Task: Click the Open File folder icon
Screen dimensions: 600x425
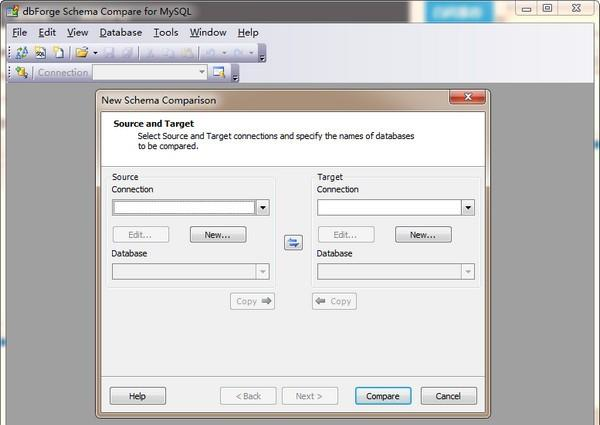Action: point(82,52)
